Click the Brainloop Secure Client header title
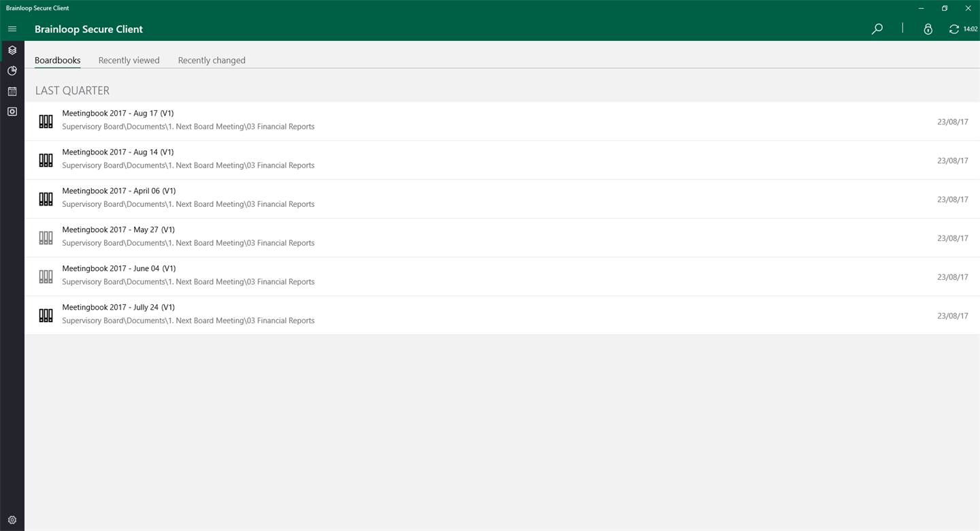This screenshot has width=980, height=531. (89, 29)
